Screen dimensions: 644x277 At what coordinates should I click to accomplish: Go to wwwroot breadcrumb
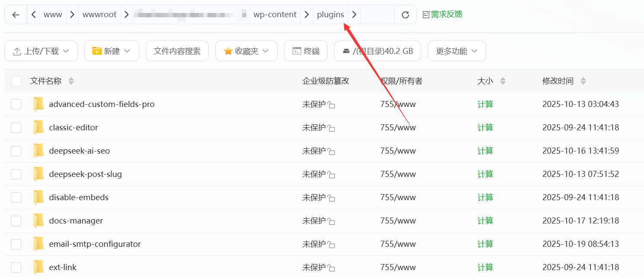99,15
